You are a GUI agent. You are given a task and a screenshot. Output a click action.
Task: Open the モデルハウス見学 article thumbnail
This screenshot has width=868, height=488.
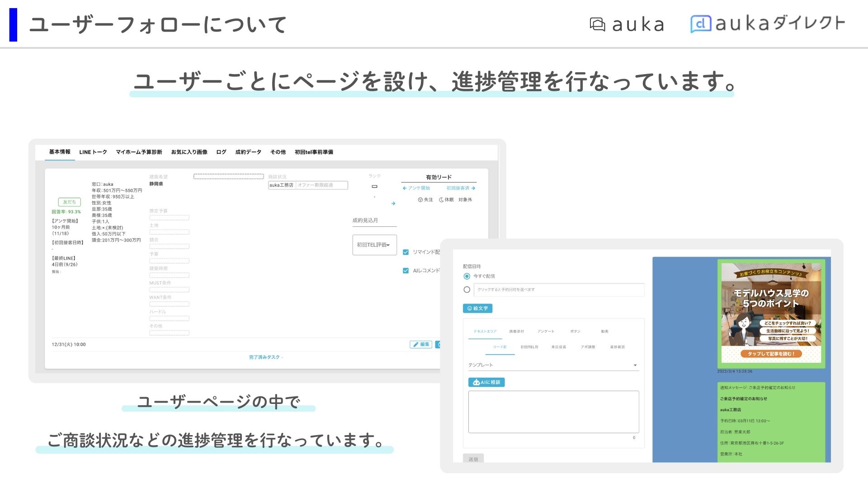tap(771, 313)
